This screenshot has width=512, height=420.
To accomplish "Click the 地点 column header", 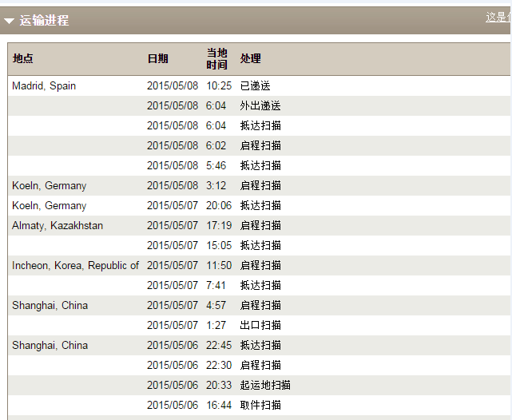I will (23, 58).
